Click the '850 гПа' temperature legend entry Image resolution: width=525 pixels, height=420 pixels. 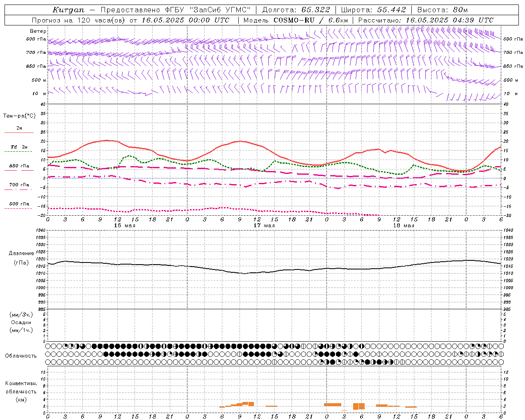[19, 166]
